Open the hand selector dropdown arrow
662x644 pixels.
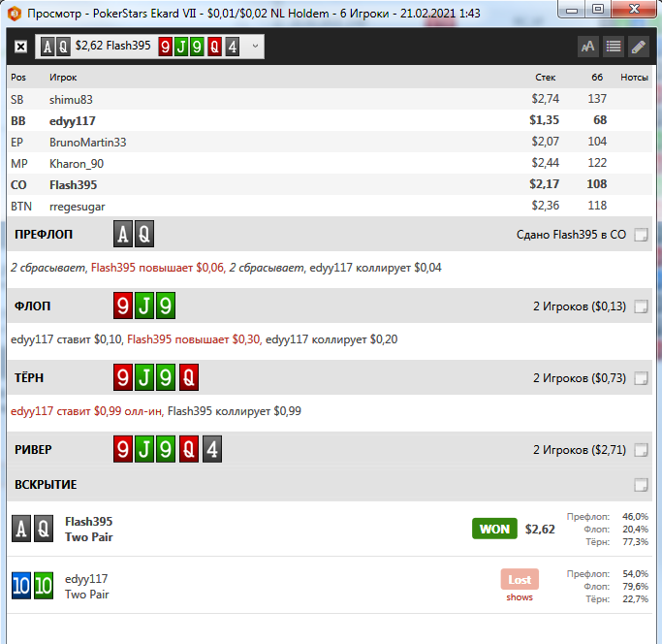pyautogui.click(x=255, y=46)
